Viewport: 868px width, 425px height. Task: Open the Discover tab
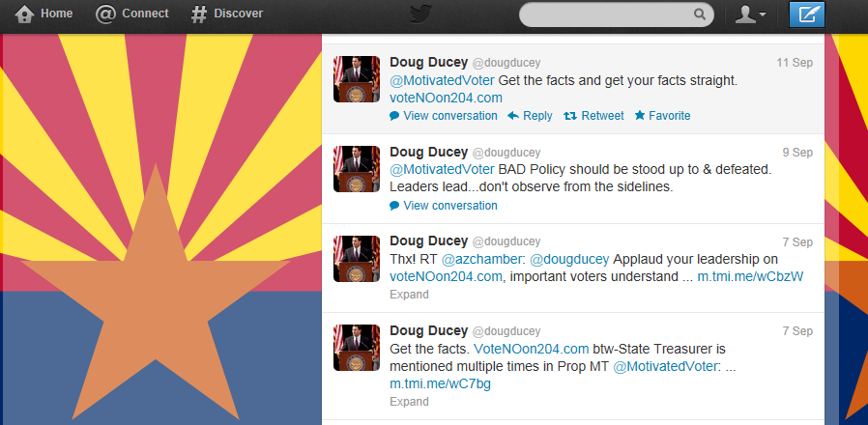226,14
